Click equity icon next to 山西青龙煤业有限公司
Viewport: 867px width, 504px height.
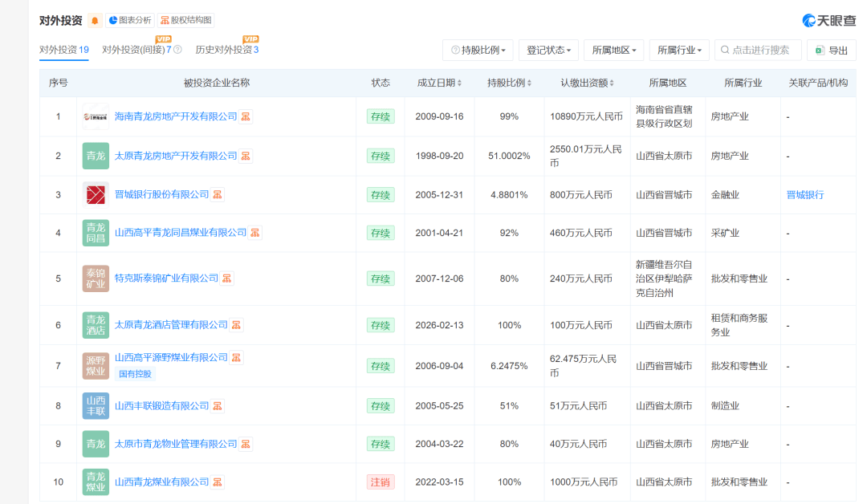(x=218, y=482)
